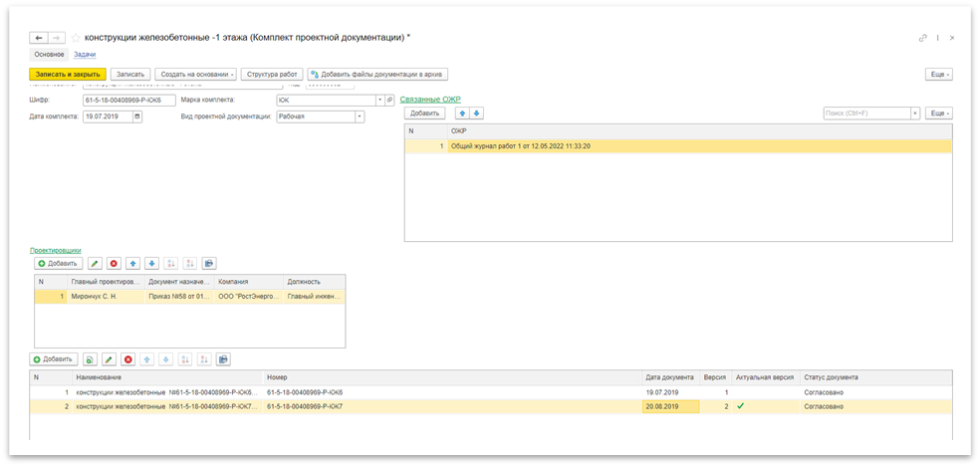The height and width of the screenshot is (467, 980).
Task: Click edit pencil icon in Проектировщики toolbar
Action: point(95,264)
